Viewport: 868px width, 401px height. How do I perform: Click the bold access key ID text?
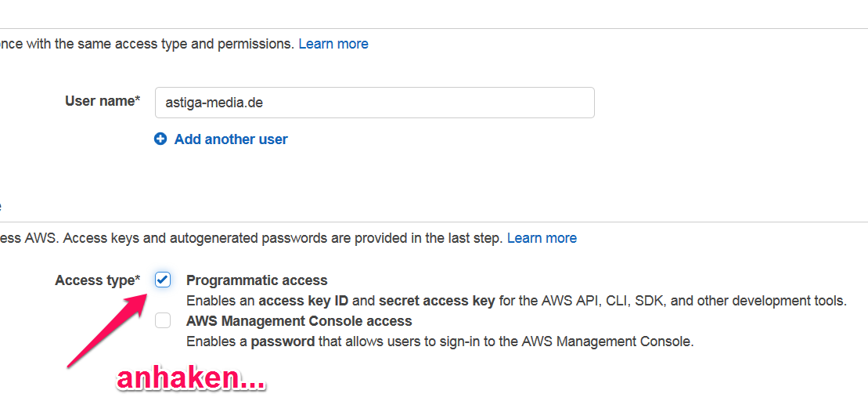pyautogui.click(x=304, y=302)
